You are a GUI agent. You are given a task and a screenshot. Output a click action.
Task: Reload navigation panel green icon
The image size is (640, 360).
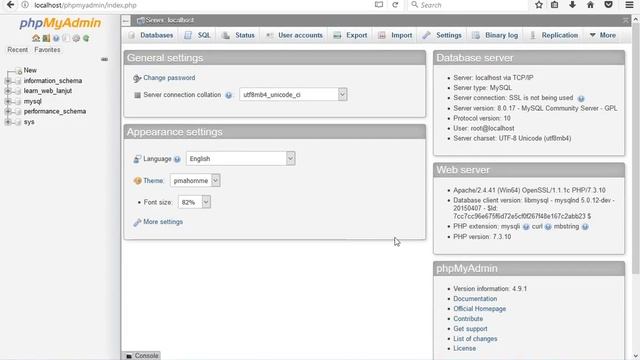[x=86, y=38]
